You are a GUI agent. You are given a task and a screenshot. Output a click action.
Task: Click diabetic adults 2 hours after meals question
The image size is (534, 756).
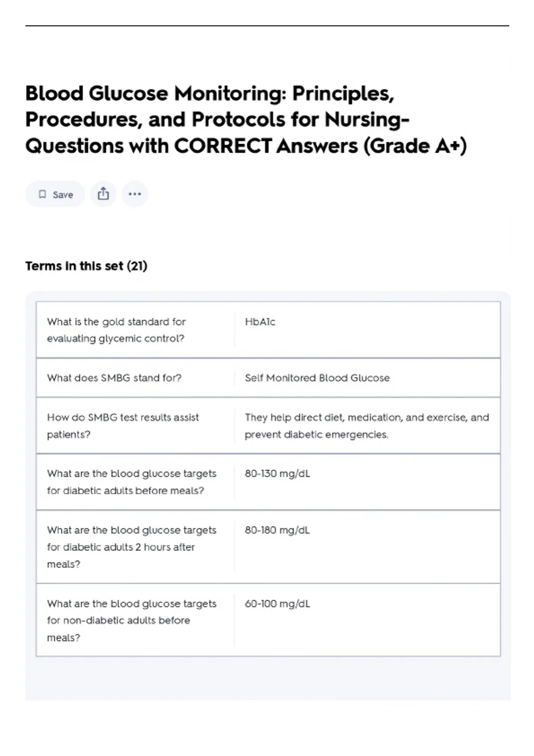click(132, 547)
